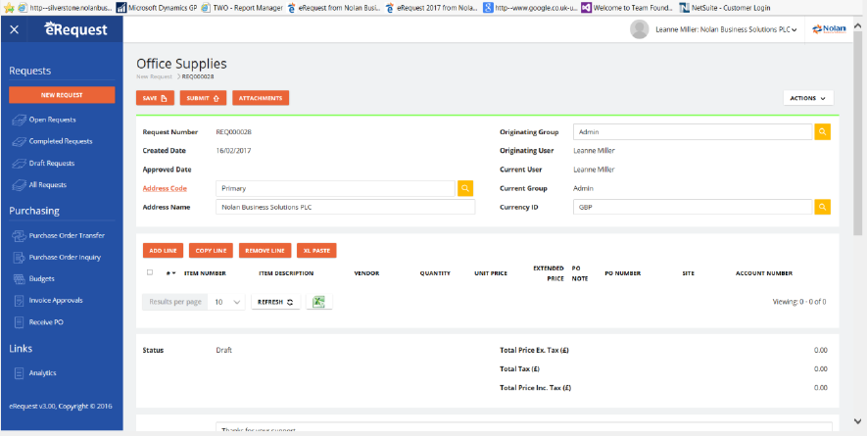868x438 pixels.
Task: Open the Open Requests menu item
Action: [x=52, y=120]
